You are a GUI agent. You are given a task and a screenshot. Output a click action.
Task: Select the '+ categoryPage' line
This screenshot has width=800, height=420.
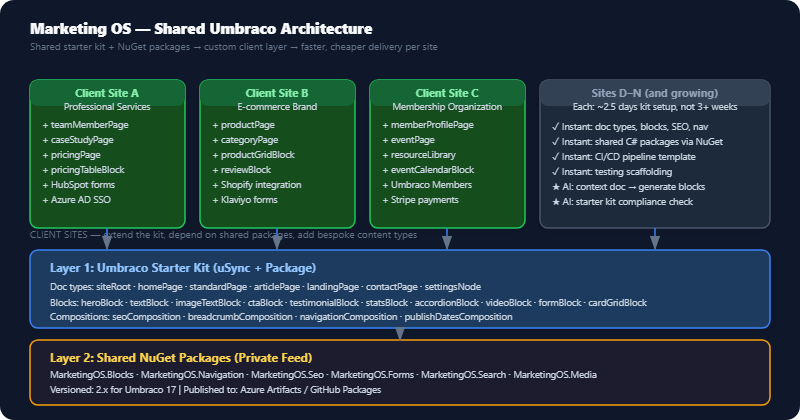point(245,140)
